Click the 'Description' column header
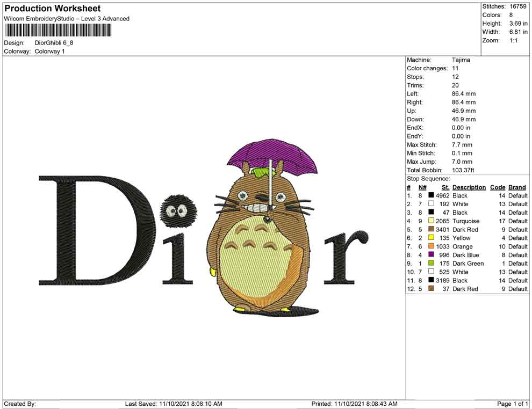 [469, 187]
